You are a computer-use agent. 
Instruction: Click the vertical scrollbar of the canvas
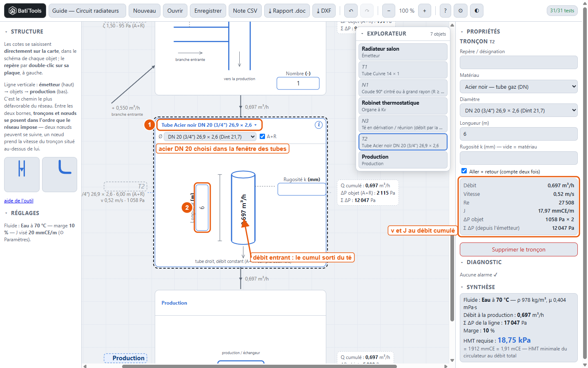click(x=452, y=278)
